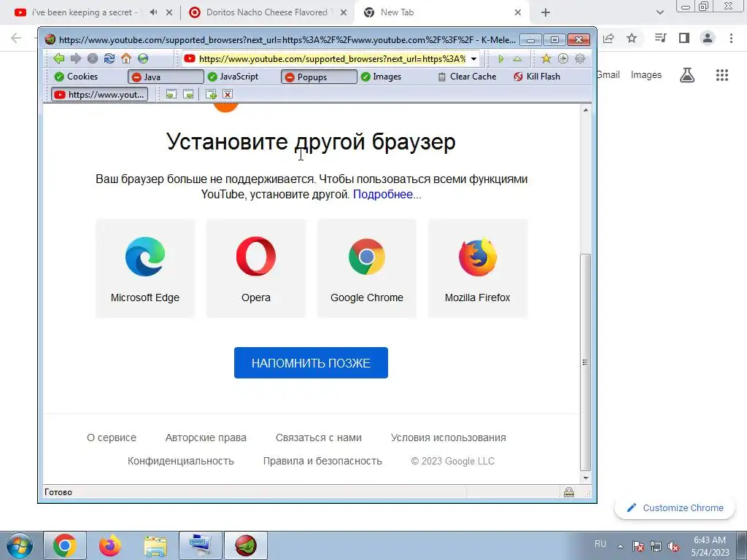Image resolution: width=747 pixels, height=560 pixels.
Task: Open K-Meleon preferences gear icon
Action: 580,58
